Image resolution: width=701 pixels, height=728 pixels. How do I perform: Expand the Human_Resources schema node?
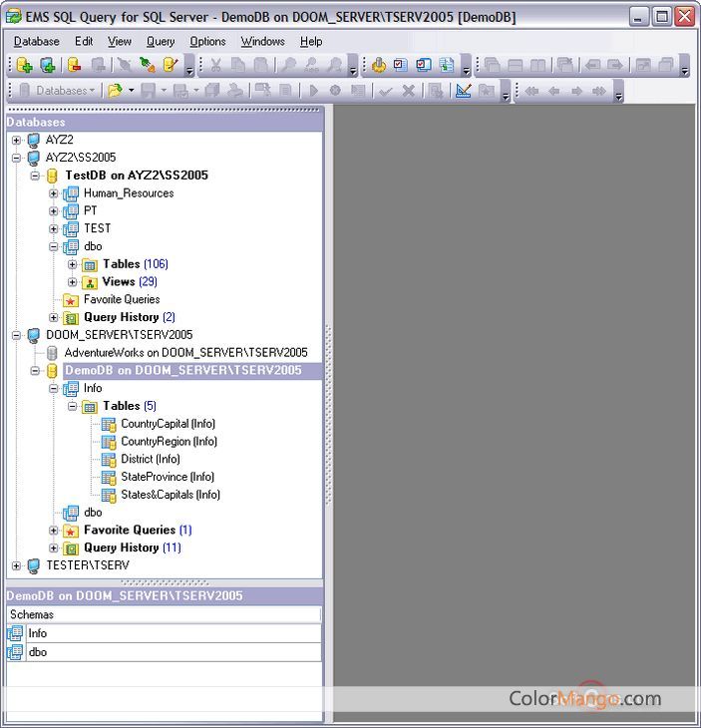coord(54,193)
